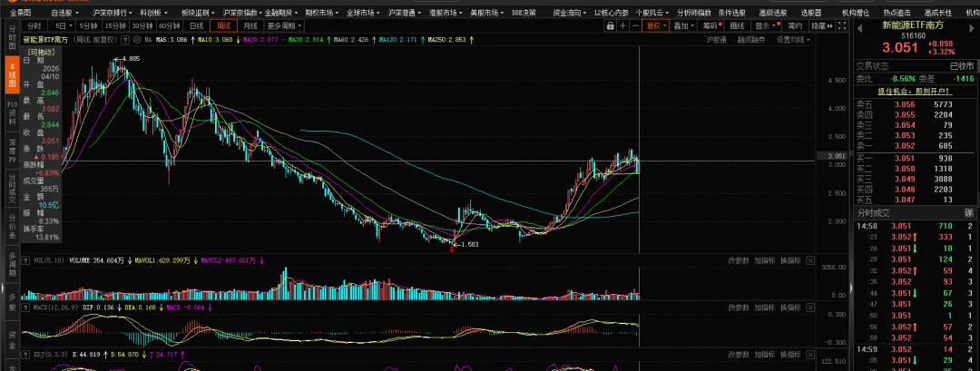Open 条件选股 menu item
This screenshot has width=980, height=371.
point(731,13)
